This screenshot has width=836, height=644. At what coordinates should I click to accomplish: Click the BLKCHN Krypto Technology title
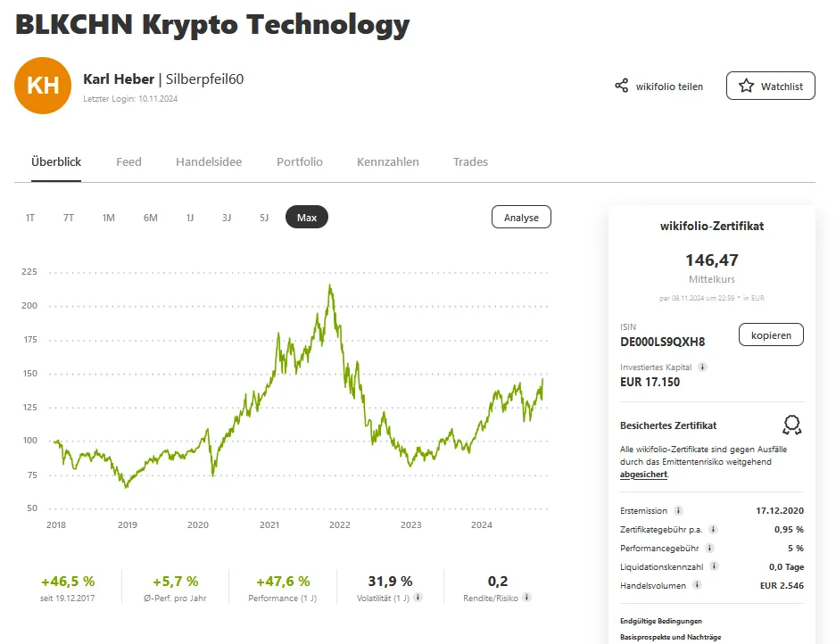[212, 25]
